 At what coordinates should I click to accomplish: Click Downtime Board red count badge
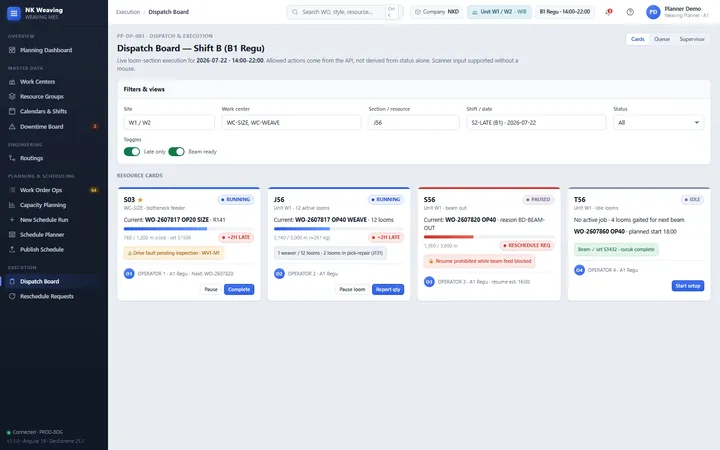click(x=95, y=126)
